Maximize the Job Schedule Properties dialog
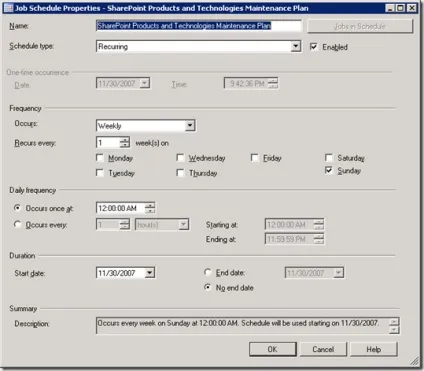 point(401,8)
